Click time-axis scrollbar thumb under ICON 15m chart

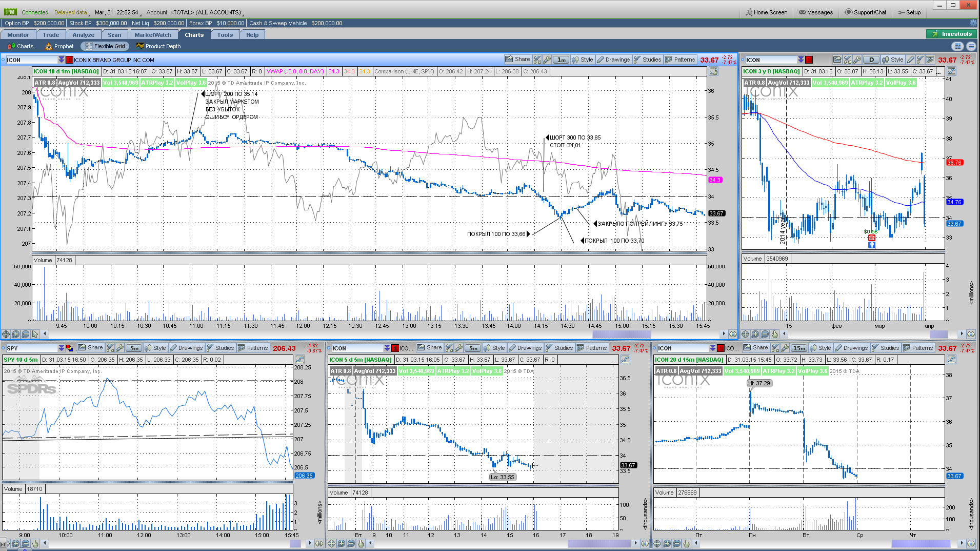[x=921, y=543]
